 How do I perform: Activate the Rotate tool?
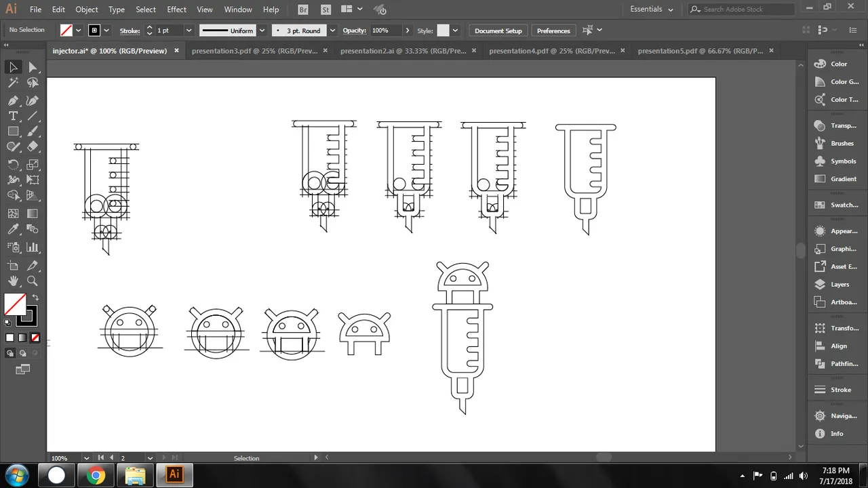click(x=13, y=164)
